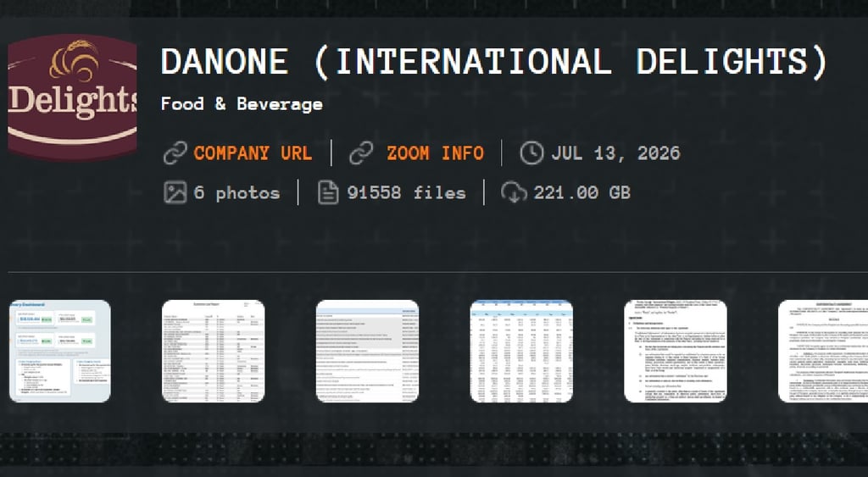Click the 6 photos label

pos(237,193)
